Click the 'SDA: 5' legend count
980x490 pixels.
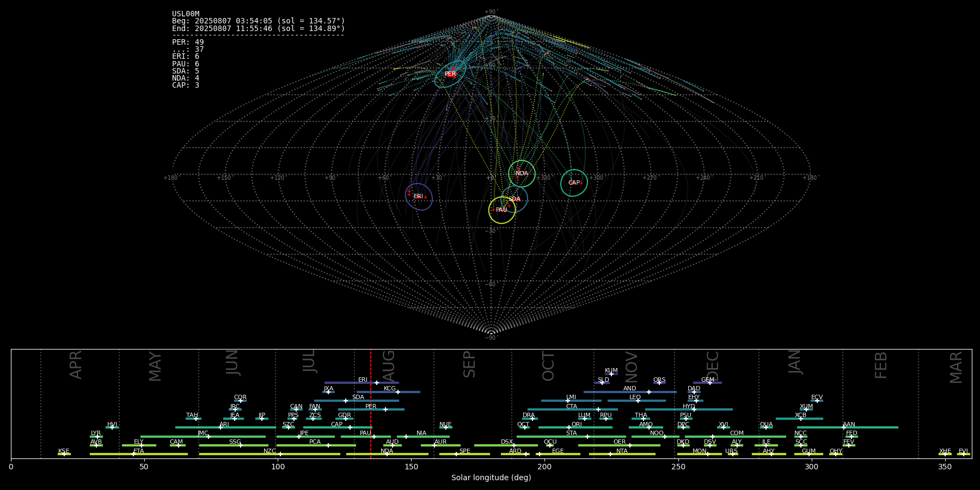pyautogui.click(x=186, y=71)
